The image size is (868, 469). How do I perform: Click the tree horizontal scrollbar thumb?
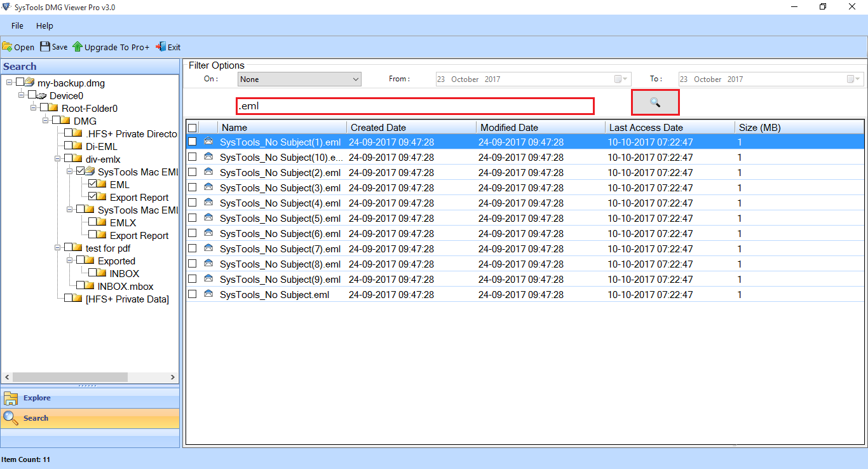pyautogui.click(x=70, y=377)
